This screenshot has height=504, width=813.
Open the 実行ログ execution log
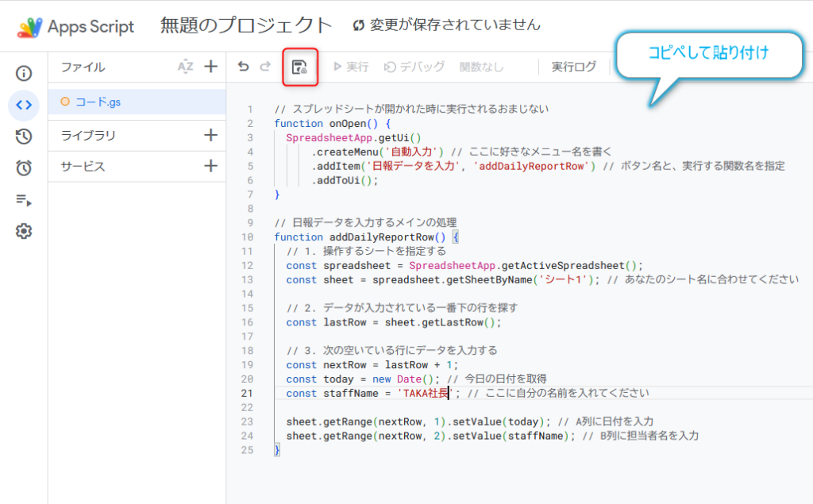(574, 67)
